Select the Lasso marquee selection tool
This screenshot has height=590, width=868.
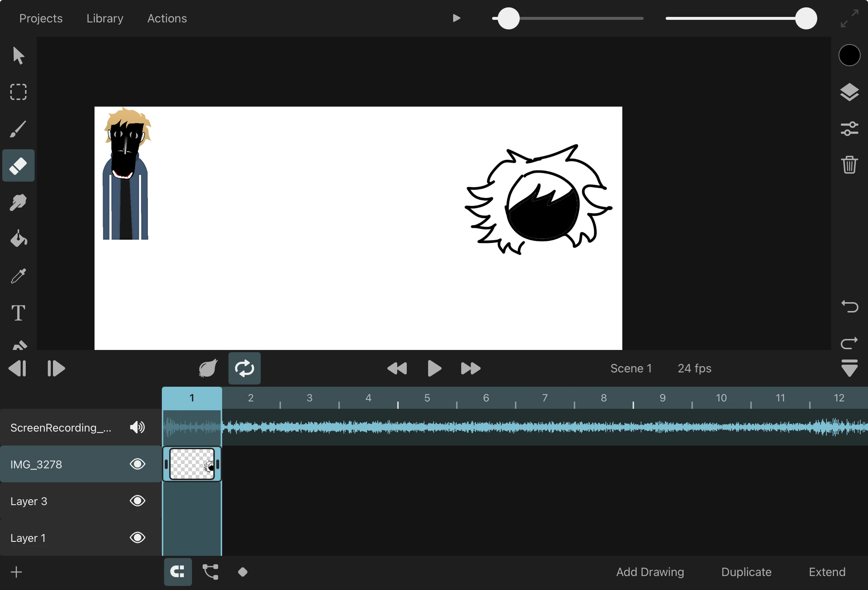(18, 92)
